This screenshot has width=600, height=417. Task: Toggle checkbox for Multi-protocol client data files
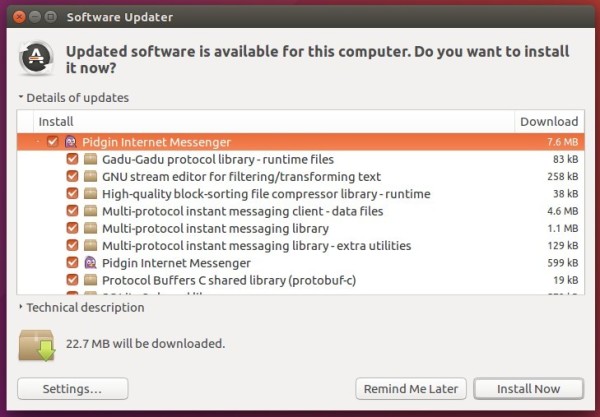[72, 211]
